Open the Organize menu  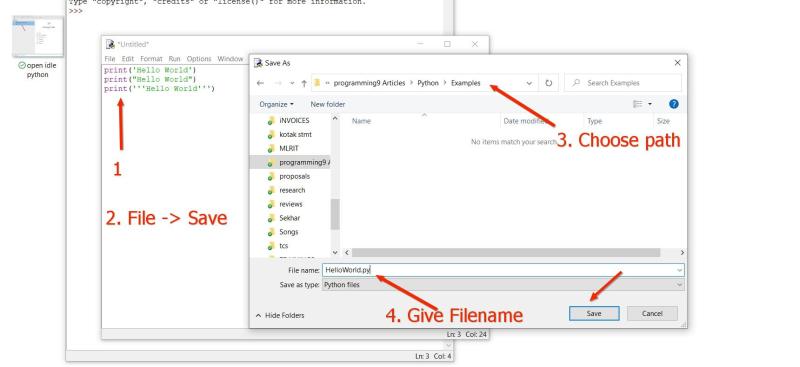[x=277, y=104]
